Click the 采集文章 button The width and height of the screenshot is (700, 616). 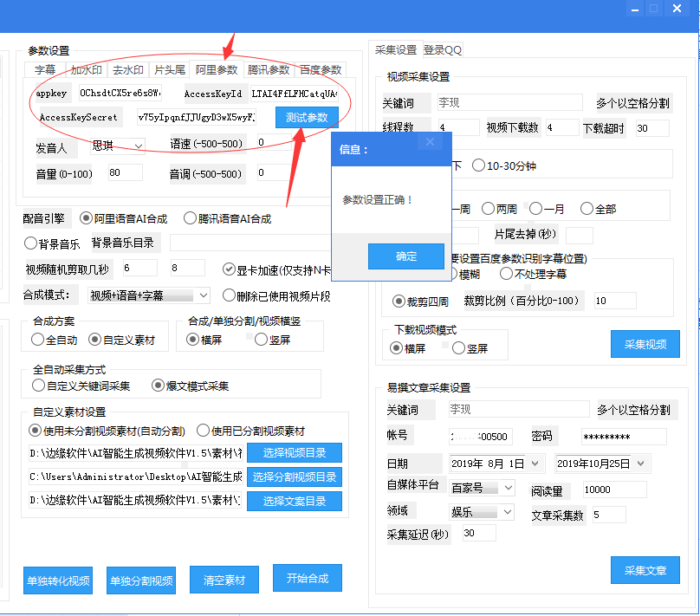point(645,570)
